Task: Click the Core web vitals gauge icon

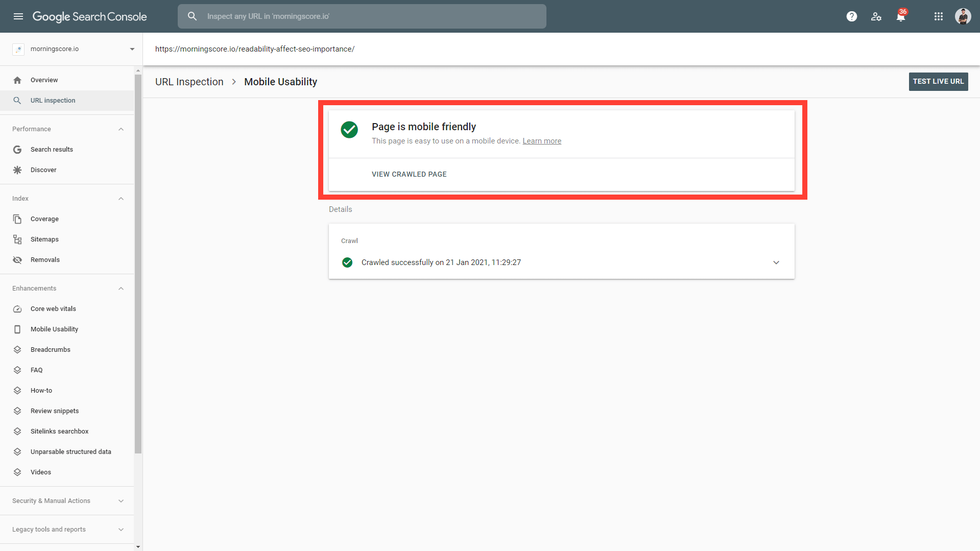Action: click(17, 309)
